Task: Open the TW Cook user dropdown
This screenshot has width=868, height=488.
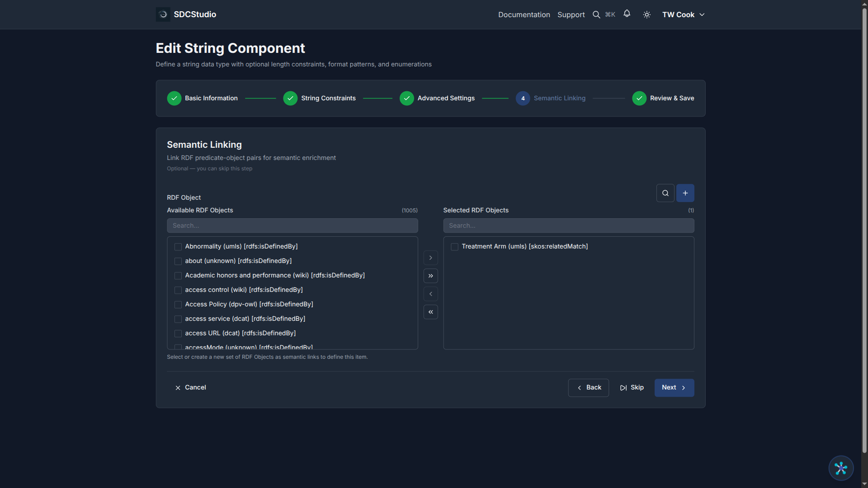Action: [683, 15]
